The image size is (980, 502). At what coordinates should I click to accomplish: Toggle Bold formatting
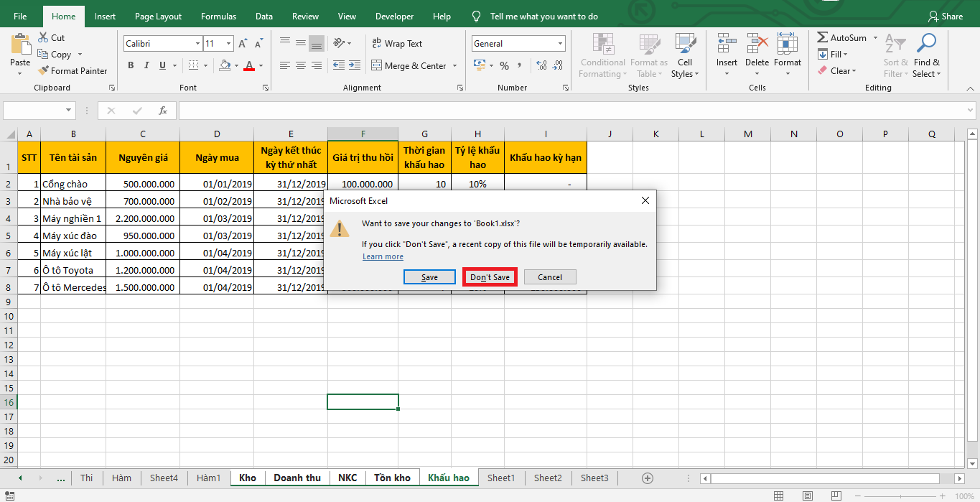[x=131, y=66]
